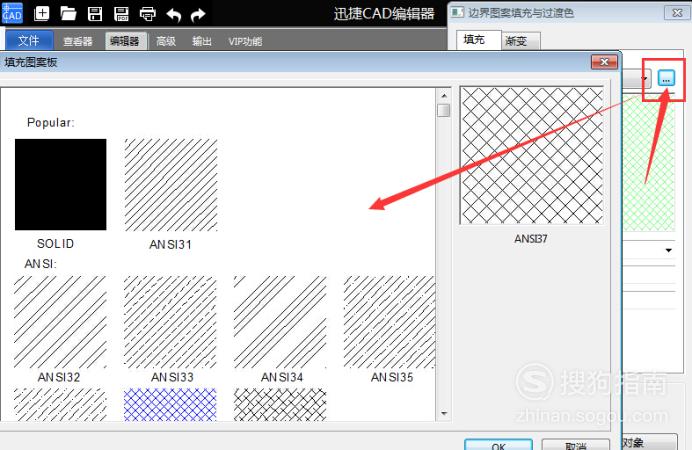Pick the dashed diagonal pattern below ANSI32
The height and width of the screenshot is (450, 692).
pyautogui.click(x=60, y=404)
